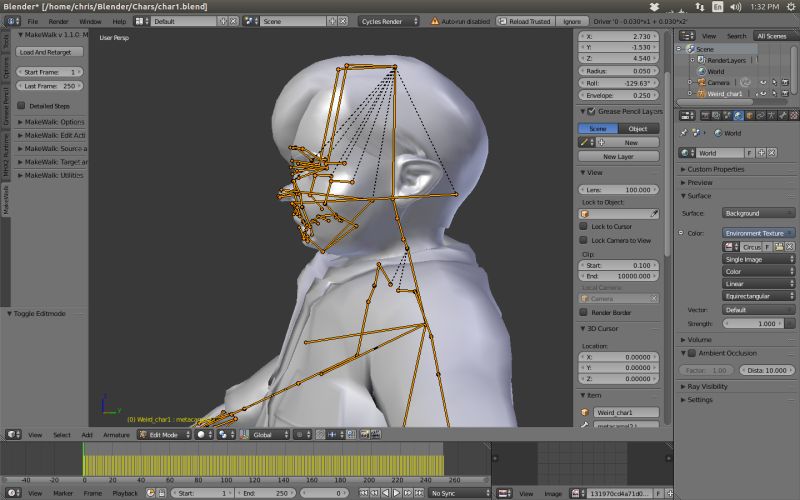
Task: Play animation forward in timeline
Action: click(x=396, y=493)
